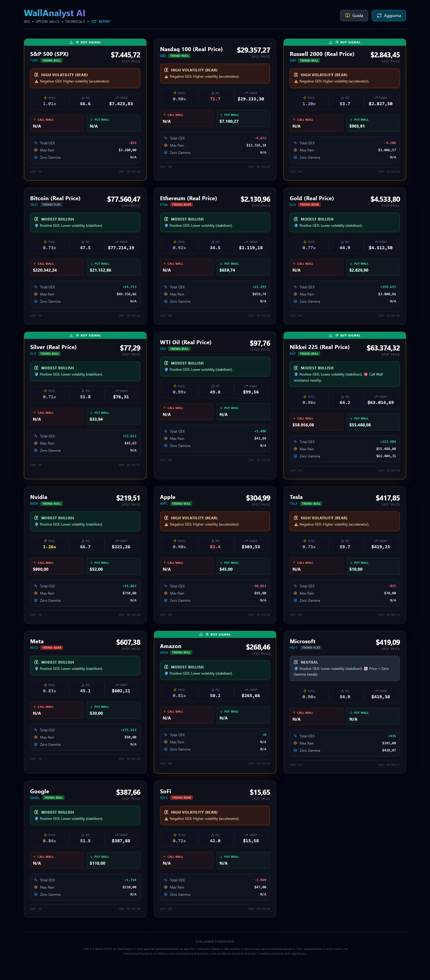Image resolution: width=430 pixels, height=980 pixels.
Task: Click the chart icon before Microsoft's Price < Zero Gamma
Action: coord(366,668)
